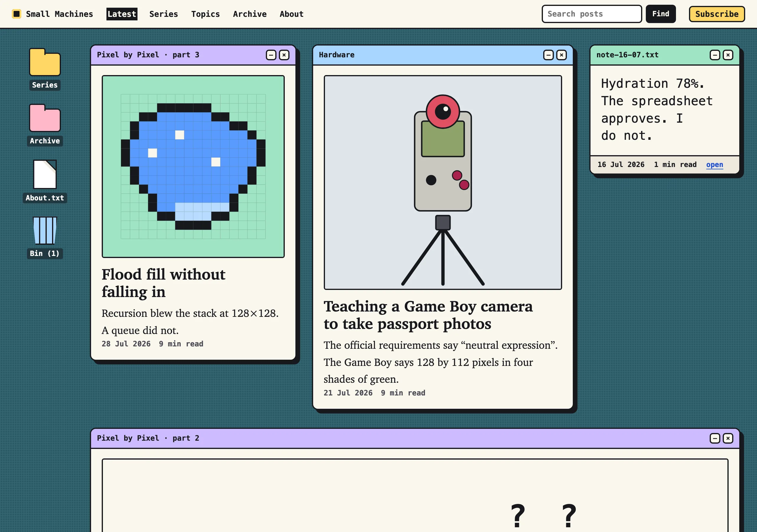Click the "1 min read" label
The width and height of the screenshot is (757, 532).
point(675,165)
